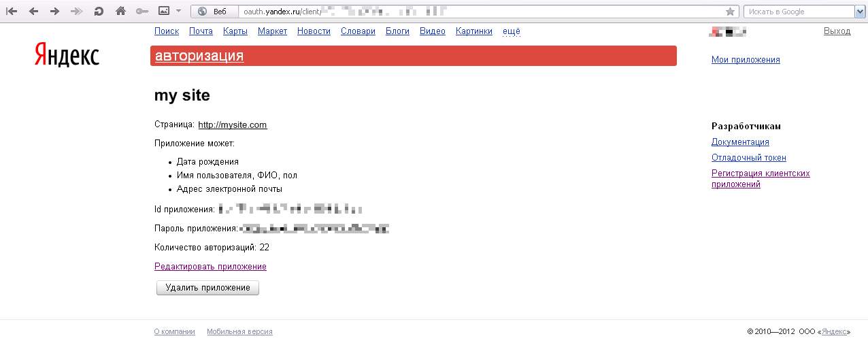Click the 'Id приложения:' label
This screenshot has width=868, height=364.
(184, 210)
